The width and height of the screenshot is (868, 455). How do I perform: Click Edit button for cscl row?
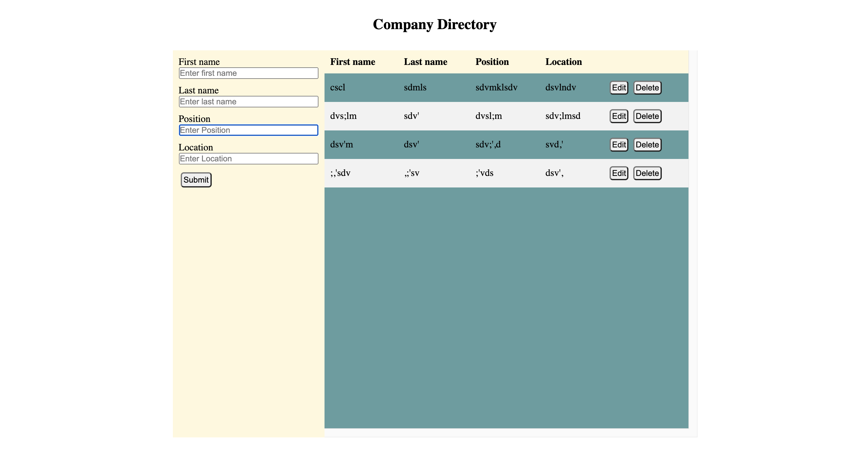coord(619,88)
